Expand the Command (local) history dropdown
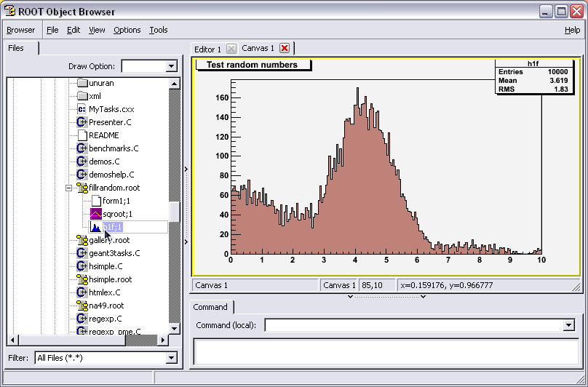This screenshot has width=588, height=387. pos(569,325)
